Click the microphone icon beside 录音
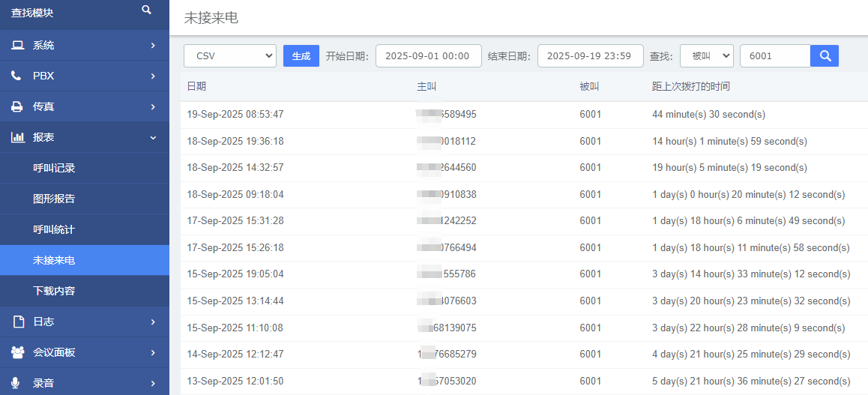This screenshot has height=395, width=868. [16, 383]
